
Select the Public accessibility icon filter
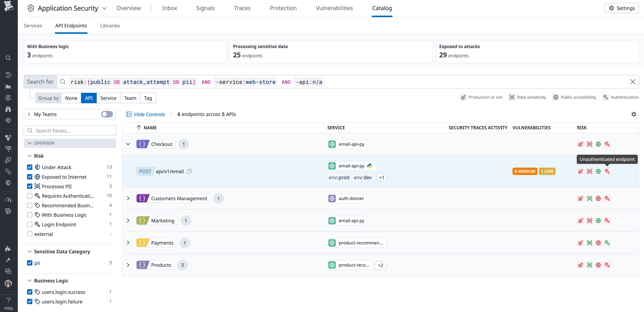coord(556,97)
